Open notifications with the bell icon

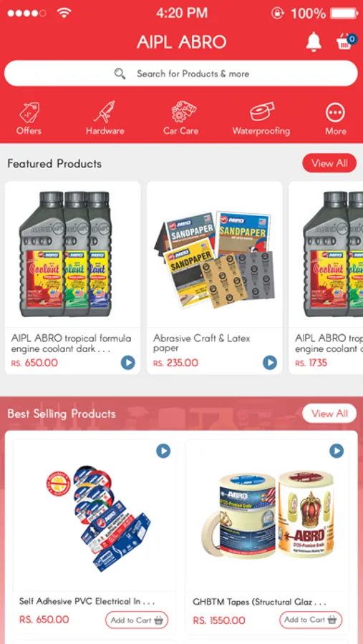coord(314,42)
